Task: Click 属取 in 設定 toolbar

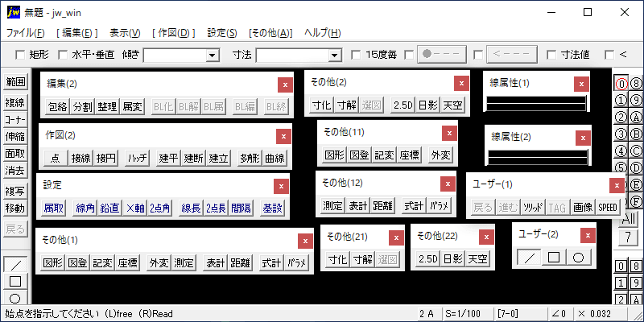Action: (54, 208)
